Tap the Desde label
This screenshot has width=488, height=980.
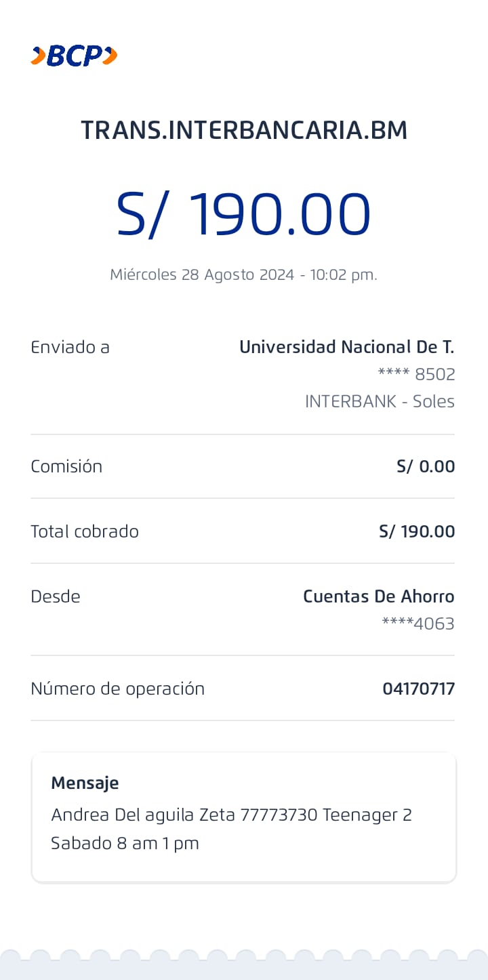[x=56, y=596]
